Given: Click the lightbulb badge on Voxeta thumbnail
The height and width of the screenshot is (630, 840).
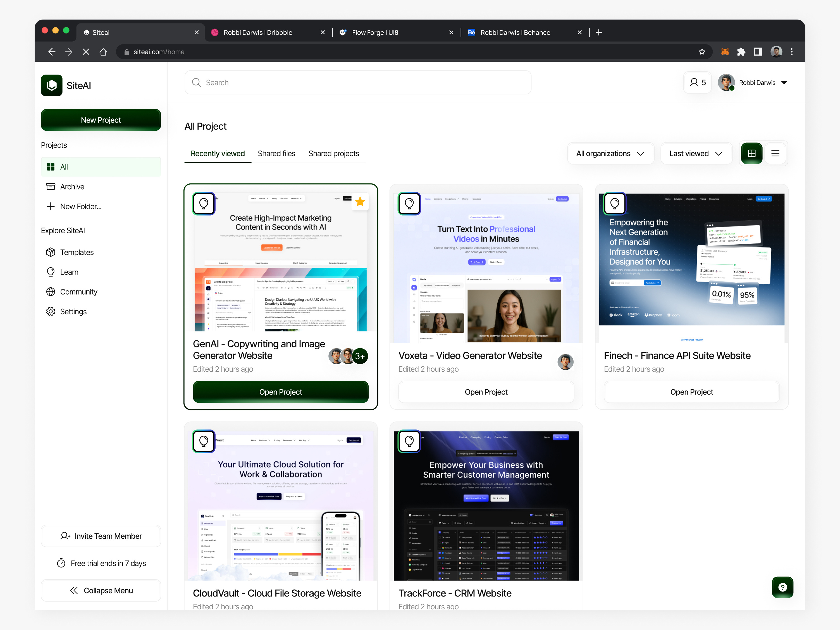Looking at the screenshot, I should pyautogui.click(x=409, y=204).
